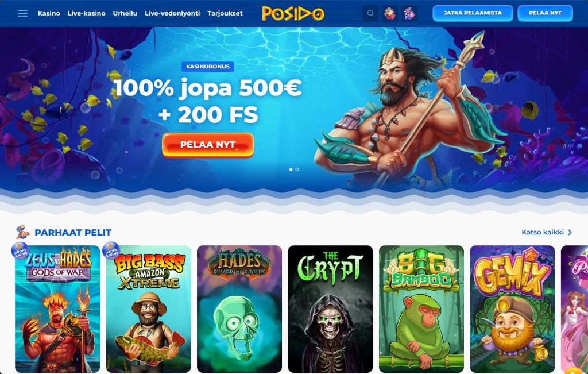Screen dimensions: 588x374
Task: Select the first banner slide dot
Action: (x=291, y=169)
